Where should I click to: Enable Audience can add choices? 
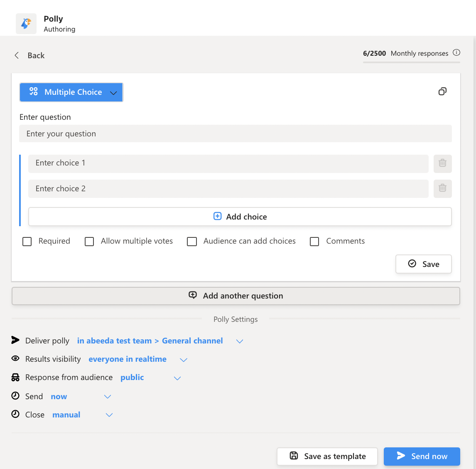pyautogui.click(x=192, y=241)
